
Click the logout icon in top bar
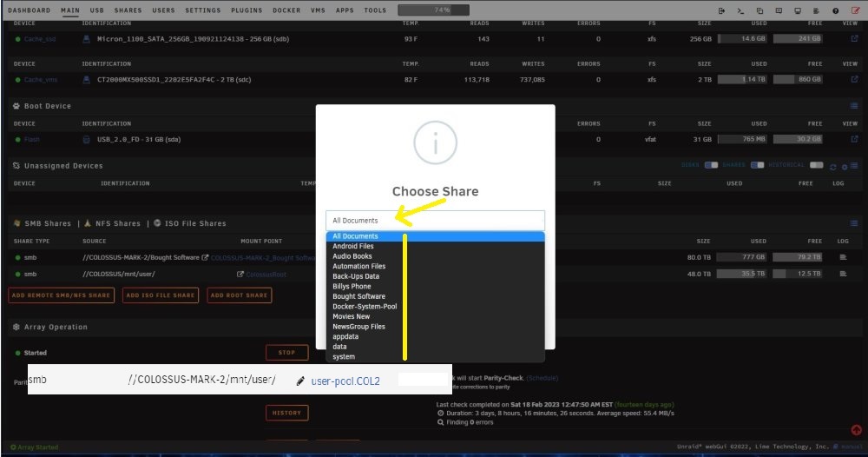tap(721, 10)
